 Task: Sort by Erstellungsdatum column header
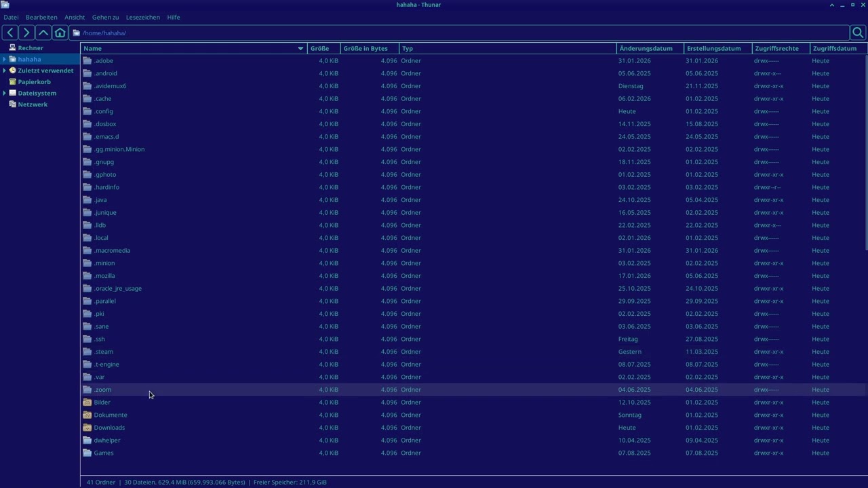(718, 48)
